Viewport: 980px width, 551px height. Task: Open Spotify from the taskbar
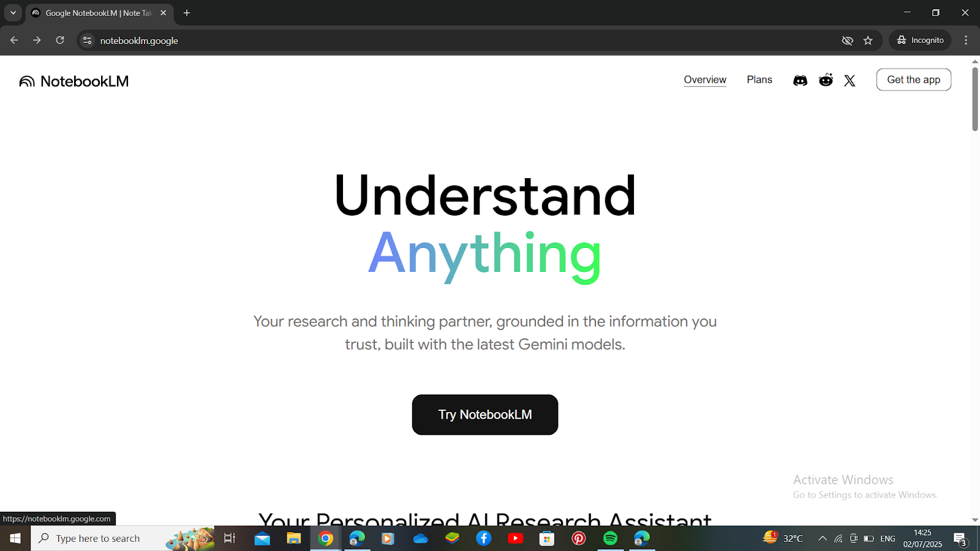610,538
